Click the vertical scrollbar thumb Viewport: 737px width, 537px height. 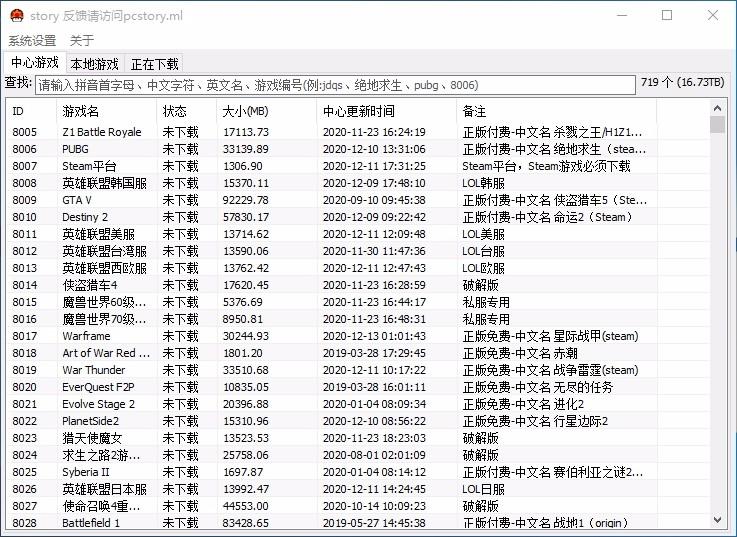(x=717, y=125)
